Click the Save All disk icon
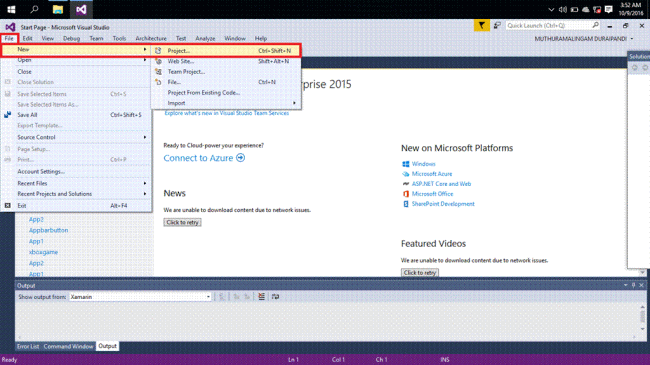The width and height of the screenshot is (650, 365). click(x=7, y=114)
